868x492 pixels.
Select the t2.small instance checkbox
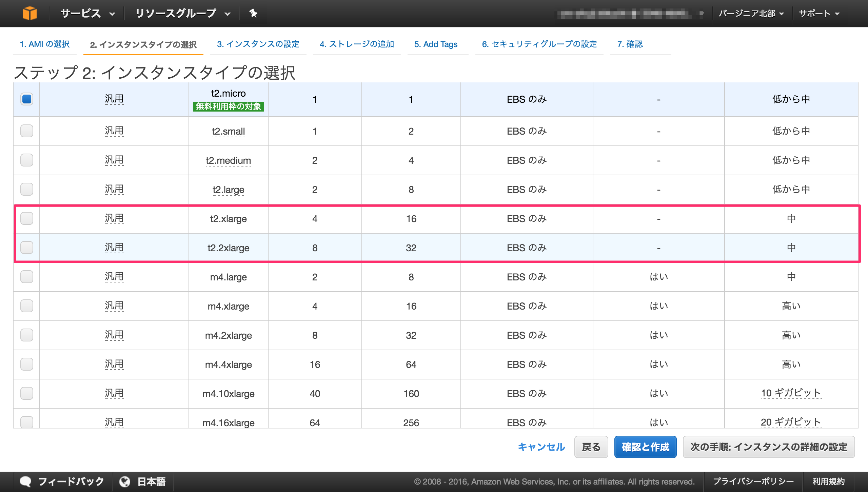point(27,131)
